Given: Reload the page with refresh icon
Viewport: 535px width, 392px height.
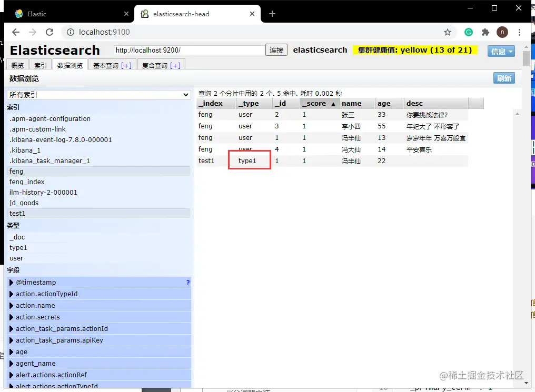Looking at the screenshot, I should click(49, 32).
